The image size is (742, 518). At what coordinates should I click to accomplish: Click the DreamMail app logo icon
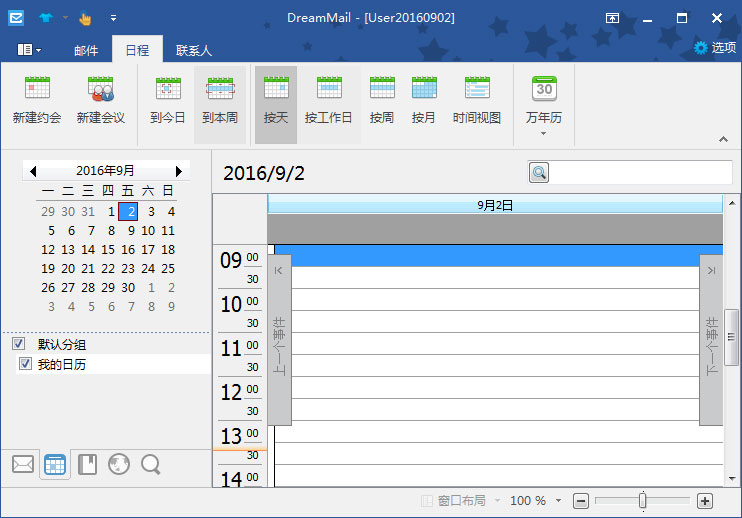point(16,18)
